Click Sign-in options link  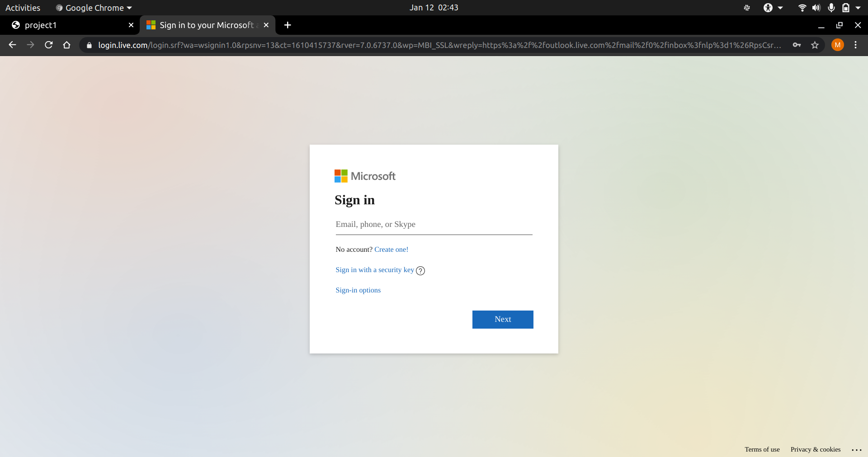click(x=358, y=290)
